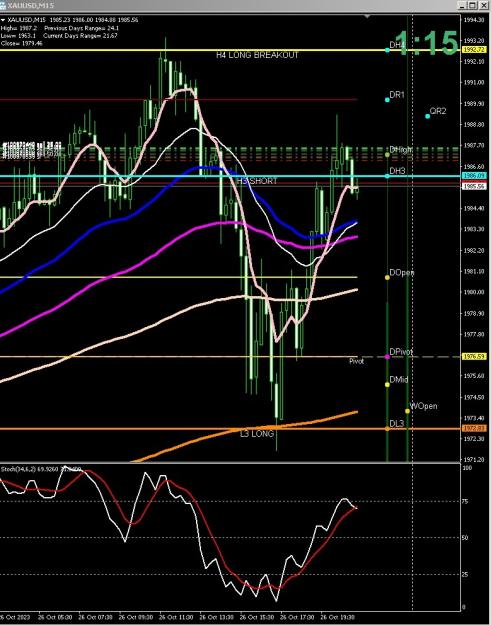This screenshot has height=625, width=491.
Task: Click the cyan 1986.09 price tag
Action: click(473, 176)
